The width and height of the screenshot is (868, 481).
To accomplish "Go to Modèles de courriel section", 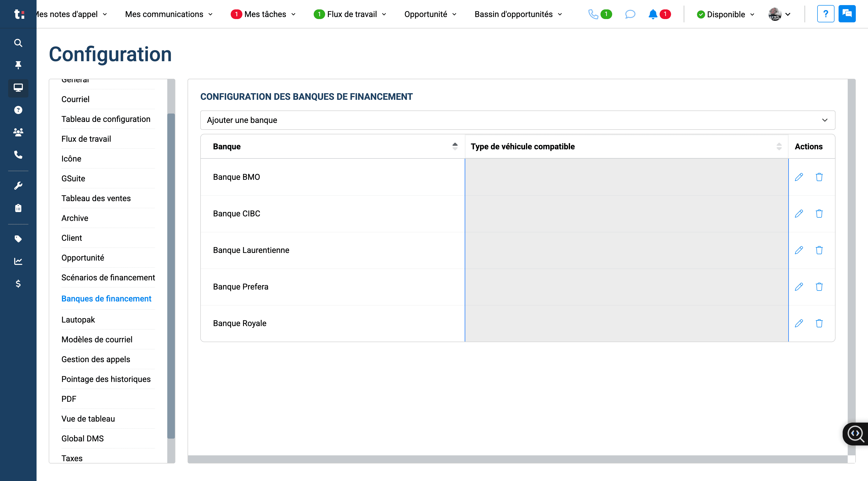I will [x=97, y=340].
